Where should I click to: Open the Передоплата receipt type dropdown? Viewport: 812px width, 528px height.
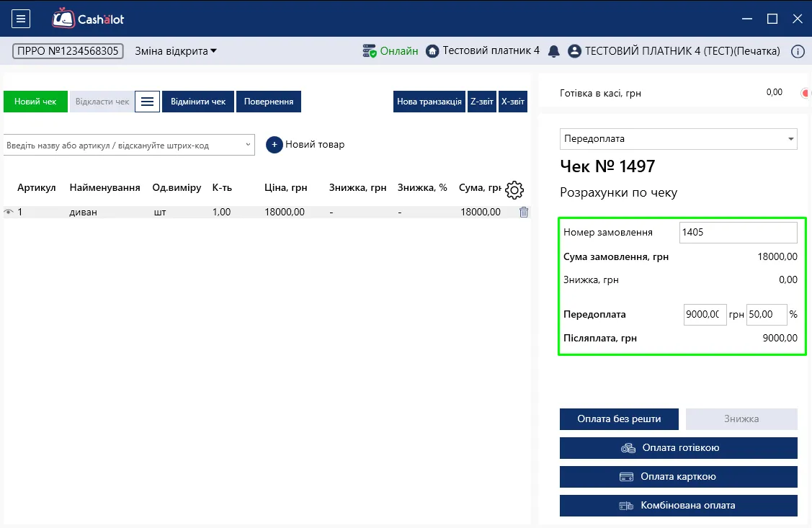click(x=679, y=139)
